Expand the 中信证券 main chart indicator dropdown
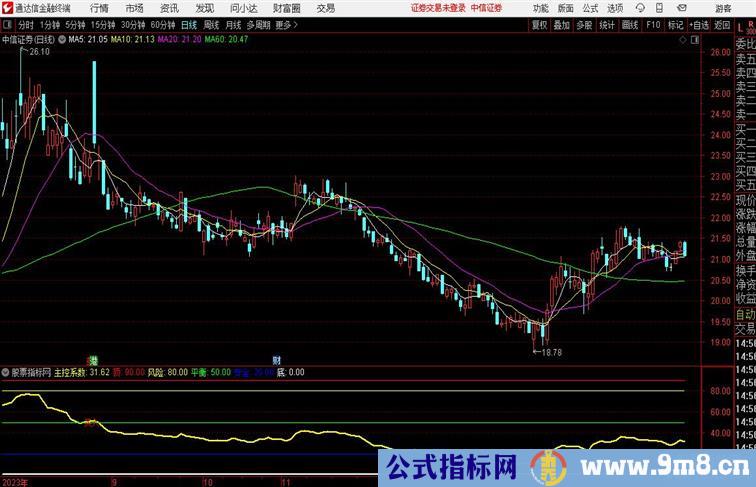The image size is (756, 487). [62, 40]
